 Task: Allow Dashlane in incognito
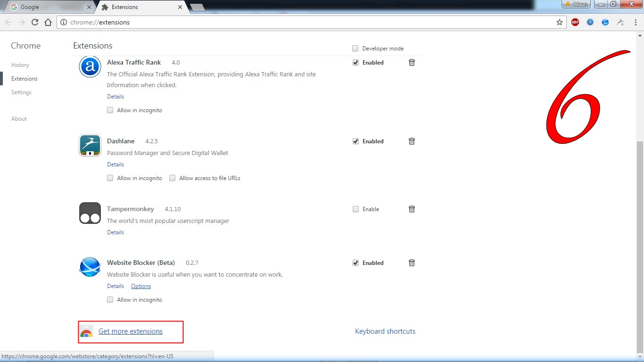point(110,178)
